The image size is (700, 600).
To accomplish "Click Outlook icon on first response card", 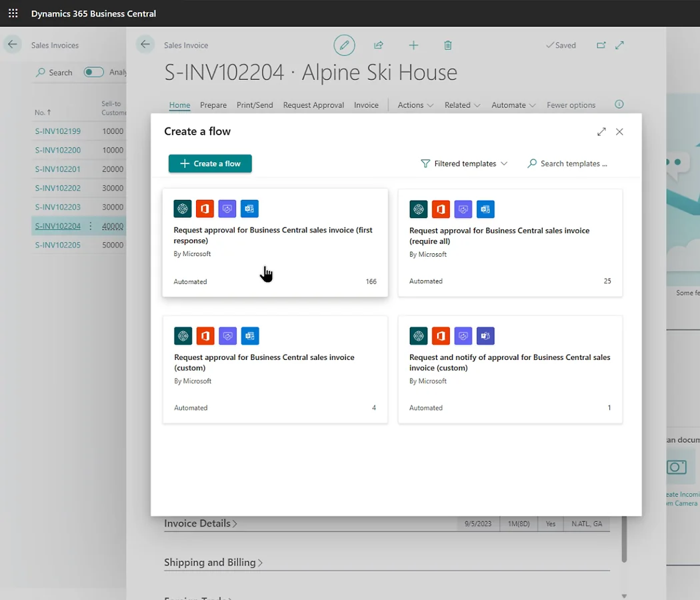I will (249, 209).
